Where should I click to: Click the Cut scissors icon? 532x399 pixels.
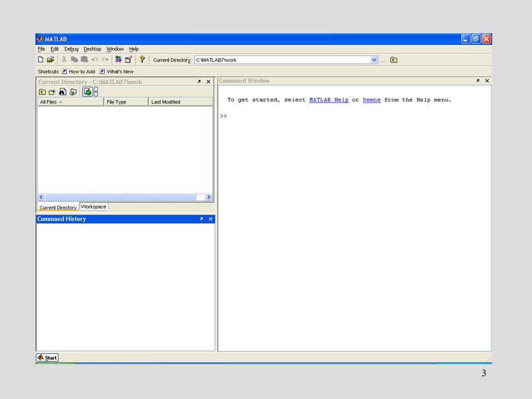pos(64,60)
